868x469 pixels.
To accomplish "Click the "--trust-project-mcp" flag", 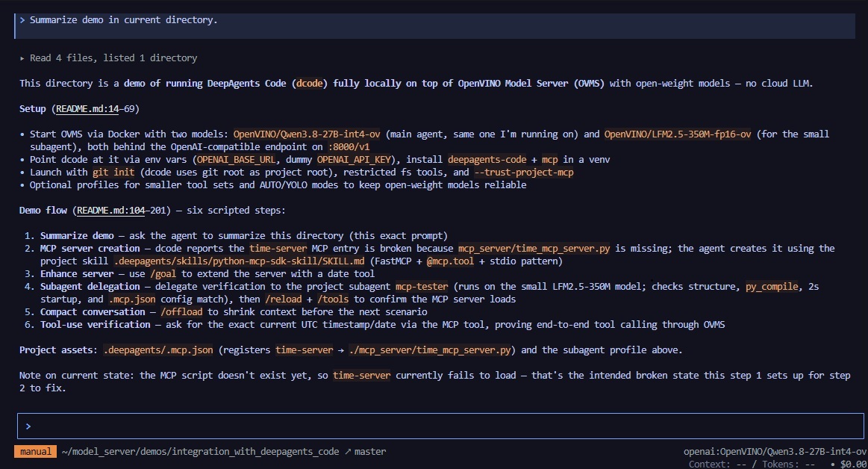I will point(524,173).
